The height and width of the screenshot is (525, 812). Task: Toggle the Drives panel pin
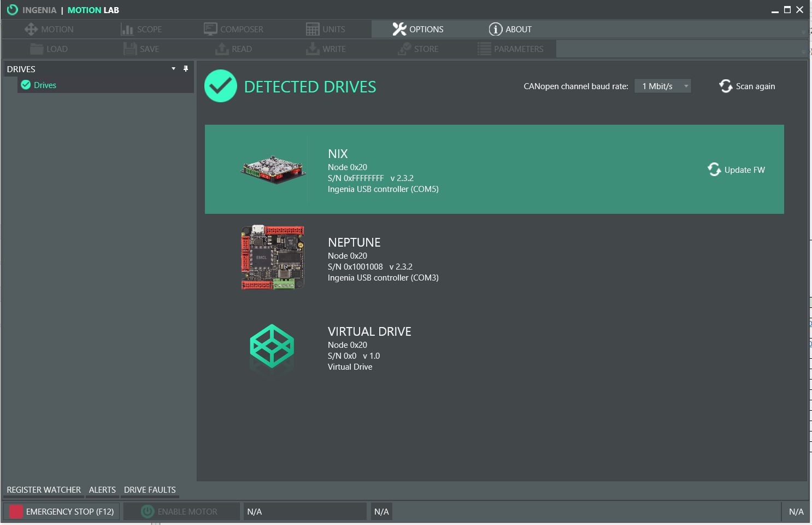tap(186, 69)
